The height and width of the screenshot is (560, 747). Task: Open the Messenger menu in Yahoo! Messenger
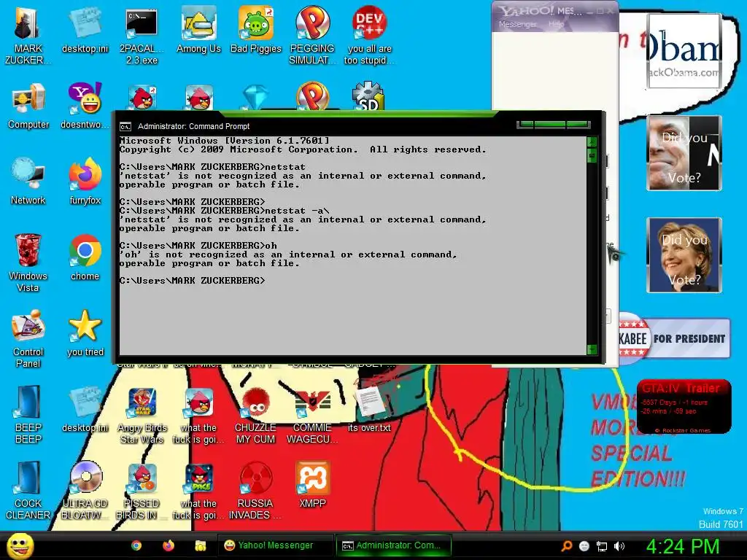(x=518, y=24)
